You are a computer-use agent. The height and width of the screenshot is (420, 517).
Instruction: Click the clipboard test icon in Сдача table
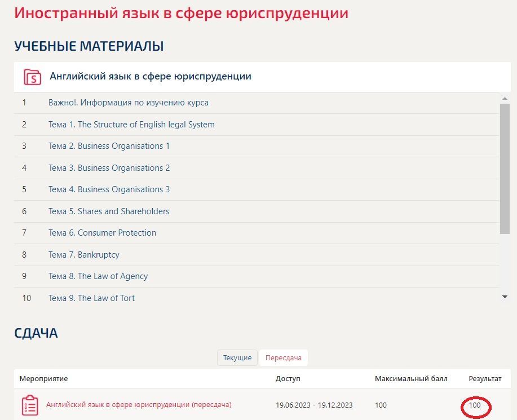(30, 405)
